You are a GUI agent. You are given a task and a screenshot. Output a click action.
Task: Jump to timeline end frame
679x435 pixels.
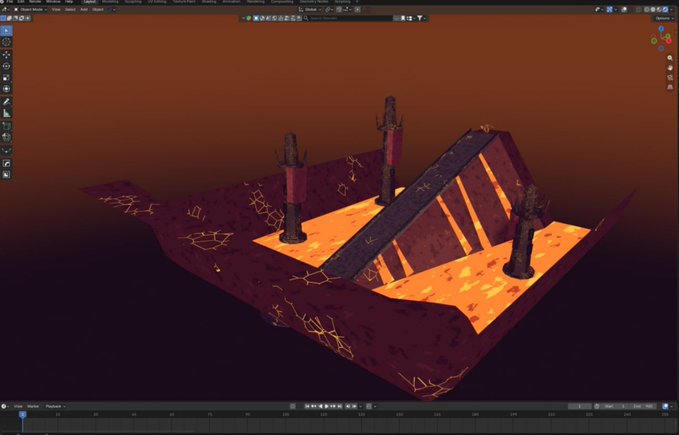click(340, 406)
